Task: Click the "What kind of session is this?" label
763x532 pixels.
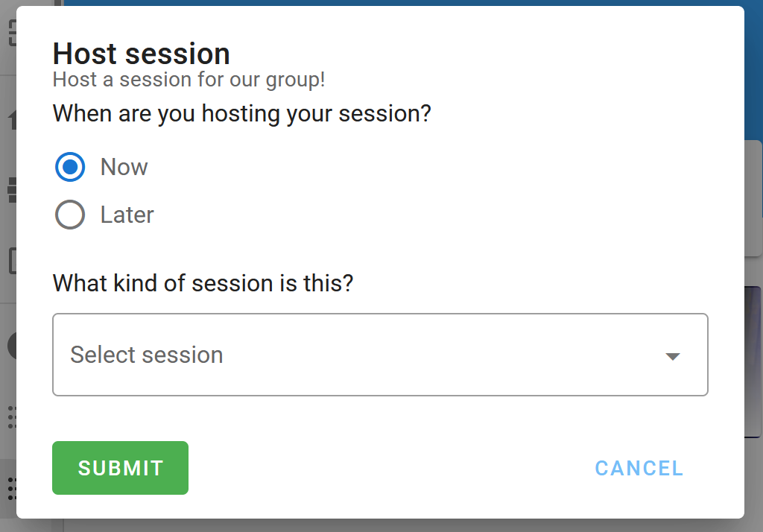Action: (203, 283)
